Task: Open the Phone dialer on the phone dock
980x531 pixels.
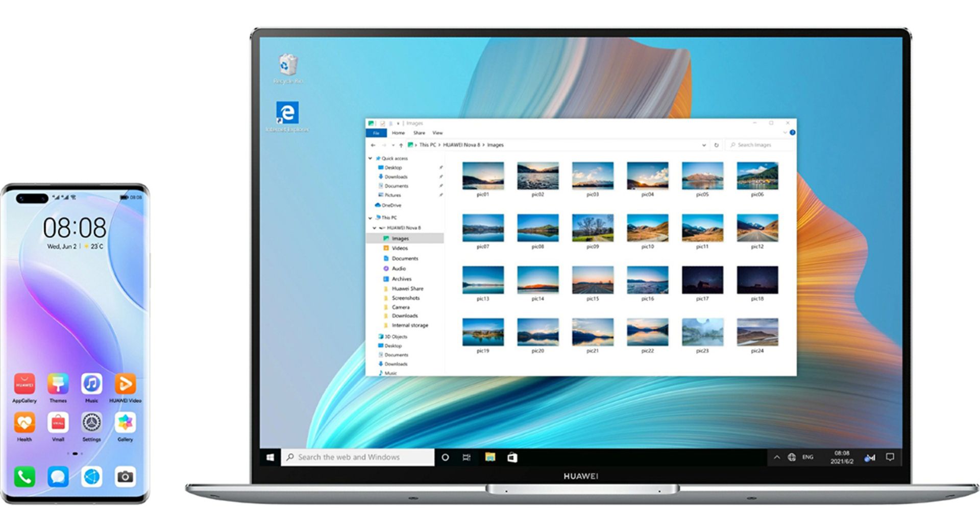Action: click(24, 477)
